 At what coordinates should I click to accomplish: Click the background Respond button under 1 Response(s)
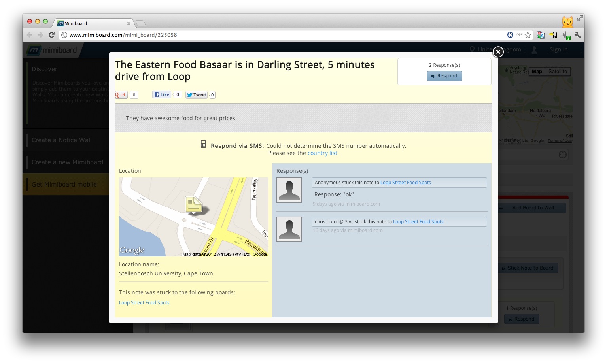(522, 319)
